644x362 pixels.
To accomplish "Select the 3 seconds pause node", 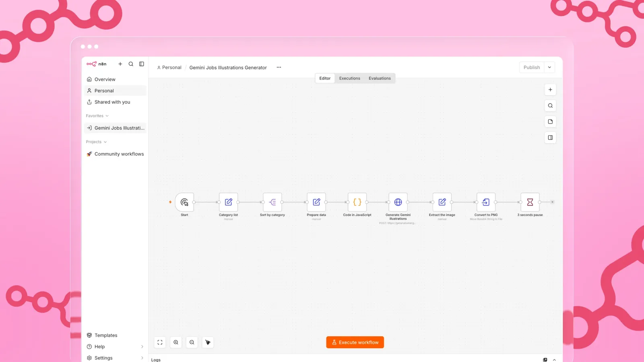I will pyautogui.click(x=530, y=202).
